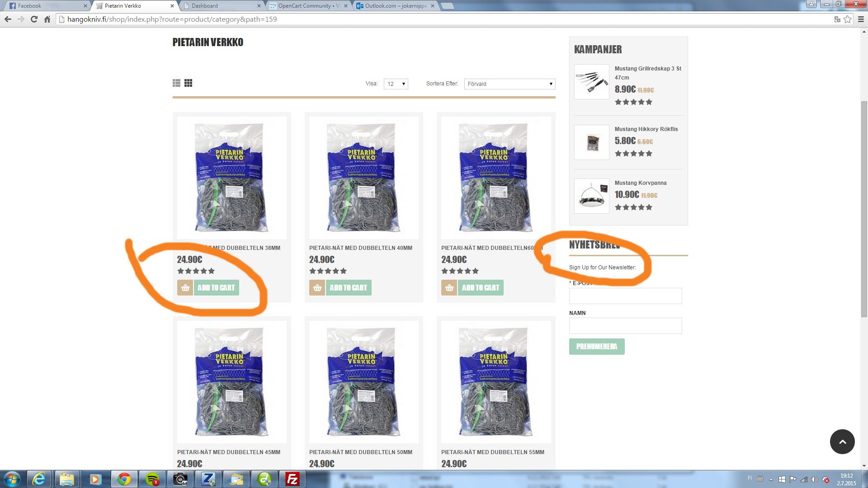This screenshot has width=868, height=488.
Task: Click cart icon for 40MM net
Action: pyautogui.click(x=317, y=288)
